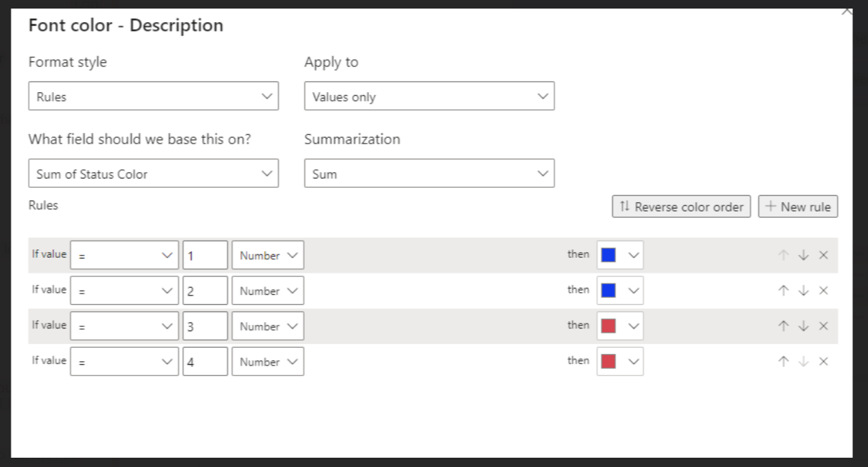The image size is (868, 467).
Task: Open the Number type dropdown in value 4 rule
Action: [x=268, y=361]
